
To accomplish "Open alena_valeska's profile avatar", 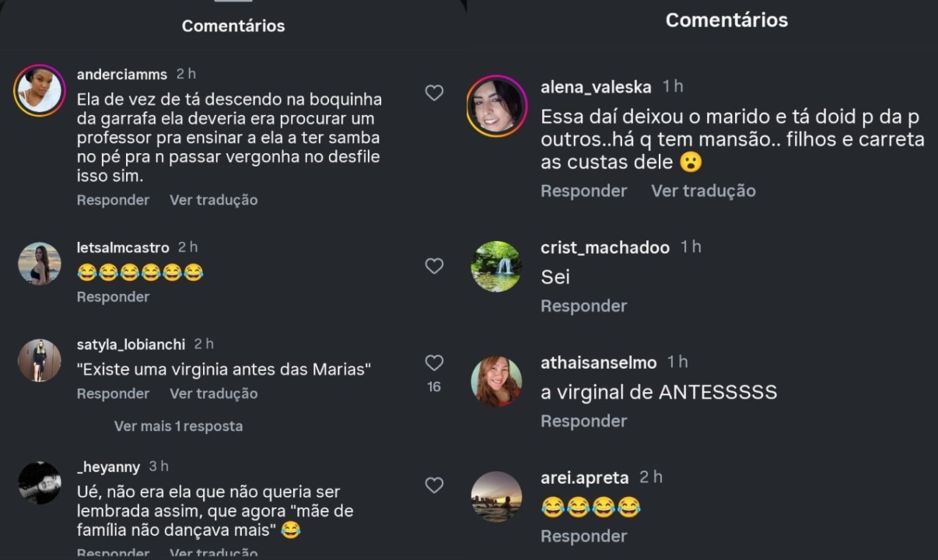I will click(x=497, y=106).
